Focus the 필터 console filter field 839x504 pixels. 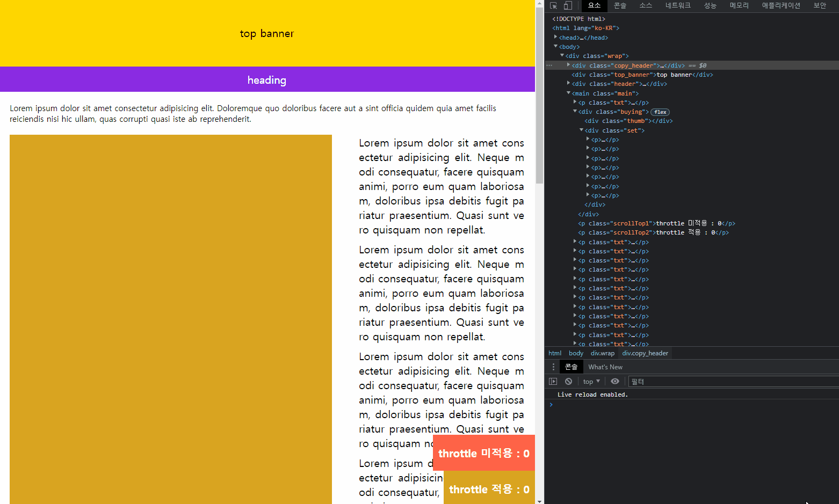tap(733, 382)
